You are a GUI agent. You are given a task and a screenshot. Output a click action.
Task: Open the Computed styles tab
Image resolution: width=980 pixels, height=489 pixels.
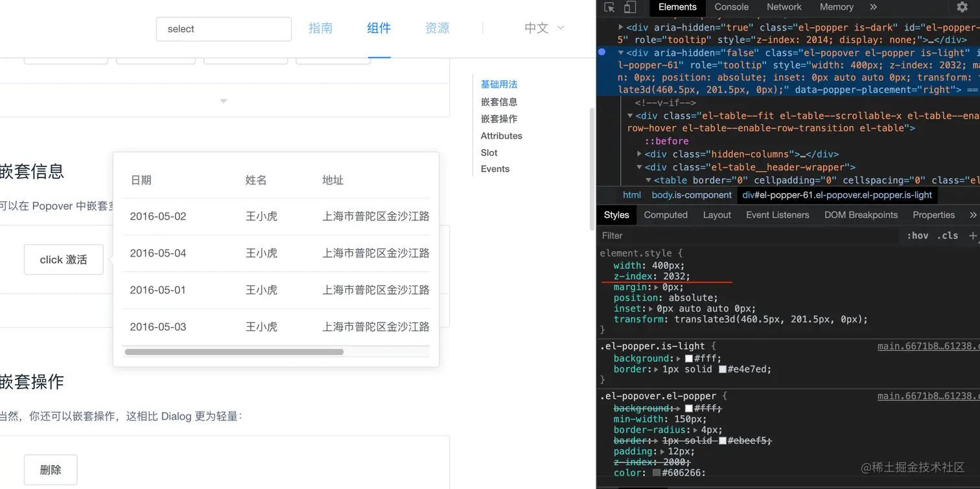point(666,215)
